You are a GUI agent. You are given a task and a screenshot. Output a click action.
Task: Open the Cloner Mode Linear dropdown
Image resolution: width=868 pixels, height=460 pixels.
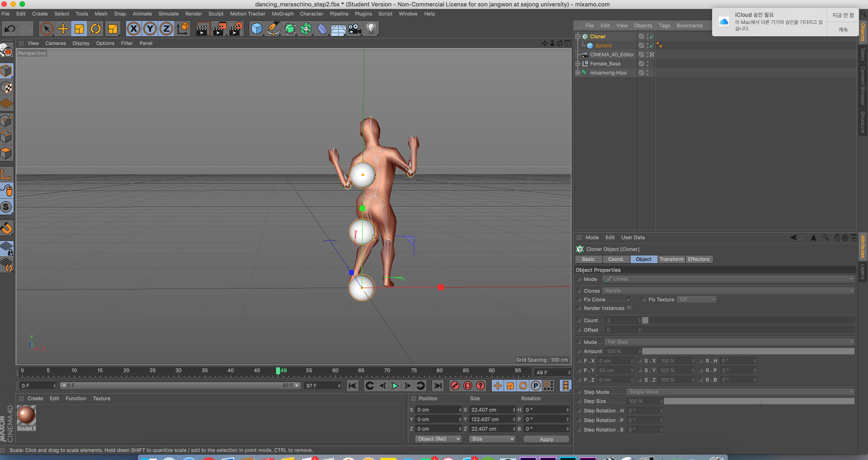[729, 279]
